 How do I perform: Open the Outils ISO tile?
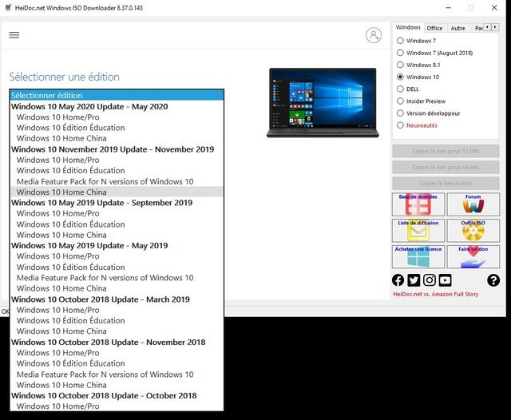tap(473, 231)
